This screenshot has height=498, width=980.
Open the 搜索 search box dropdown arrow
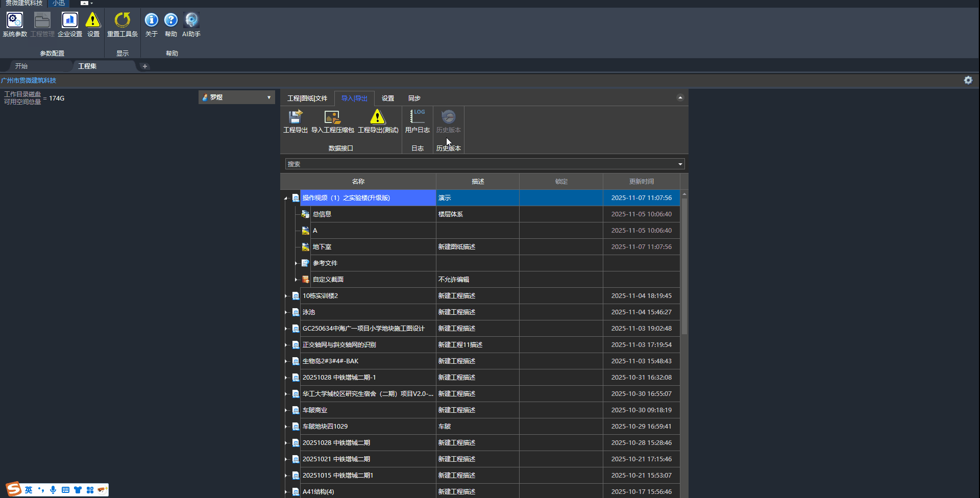coord(680,164)
